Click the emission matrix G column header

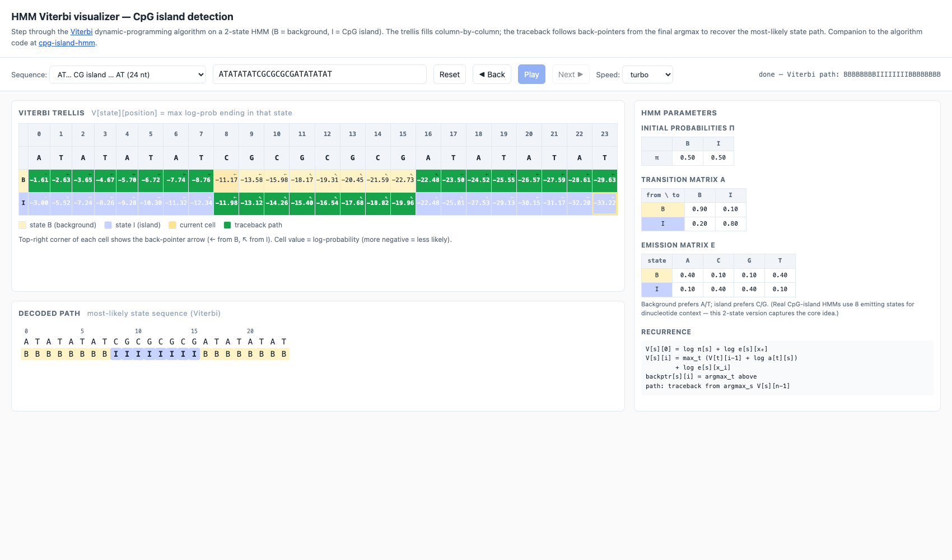point(749,261)
